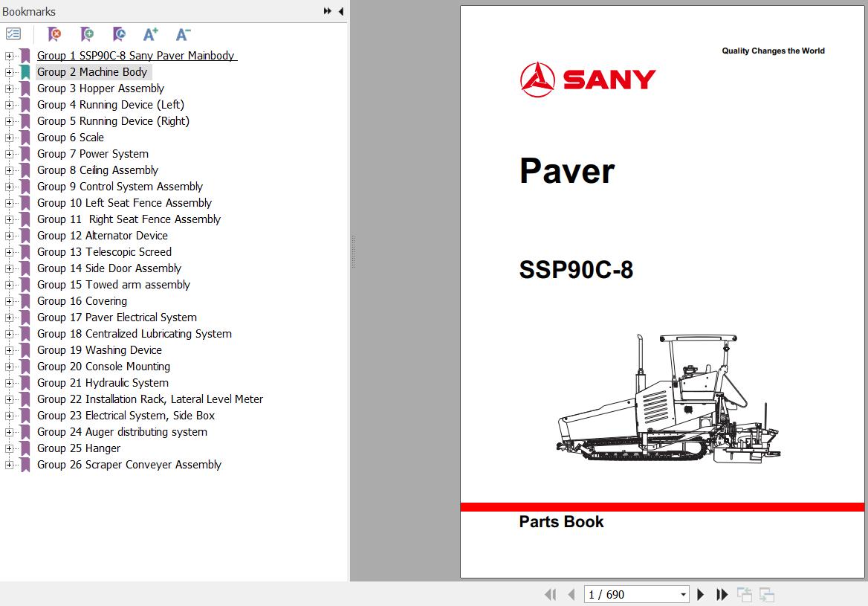Viewport: 868px width, 606px height.
Task: Decrease bookmark text size with A- icon
Action: pyautogui.click(x=183, y=34)
